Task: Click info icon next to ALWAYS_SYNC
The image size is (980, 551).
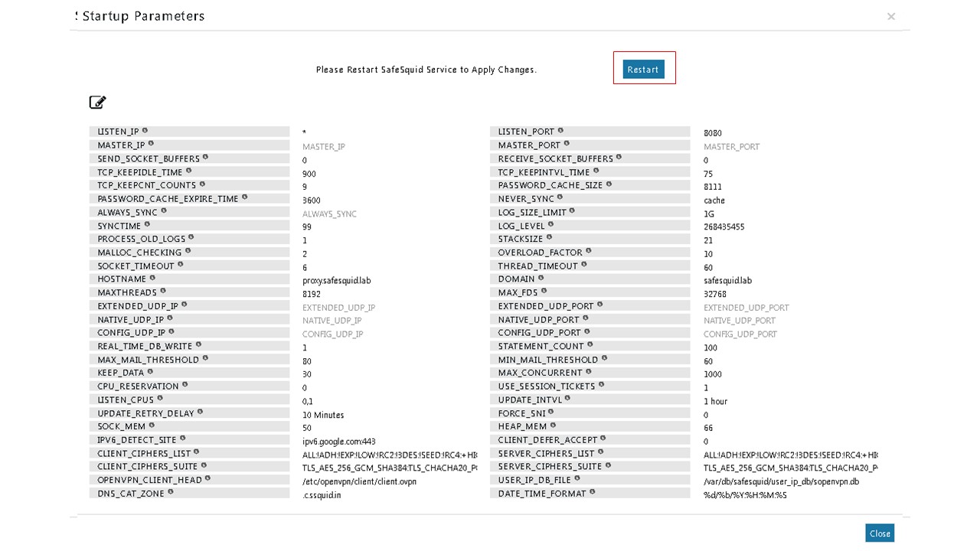Action: click(x=164, y=211)
